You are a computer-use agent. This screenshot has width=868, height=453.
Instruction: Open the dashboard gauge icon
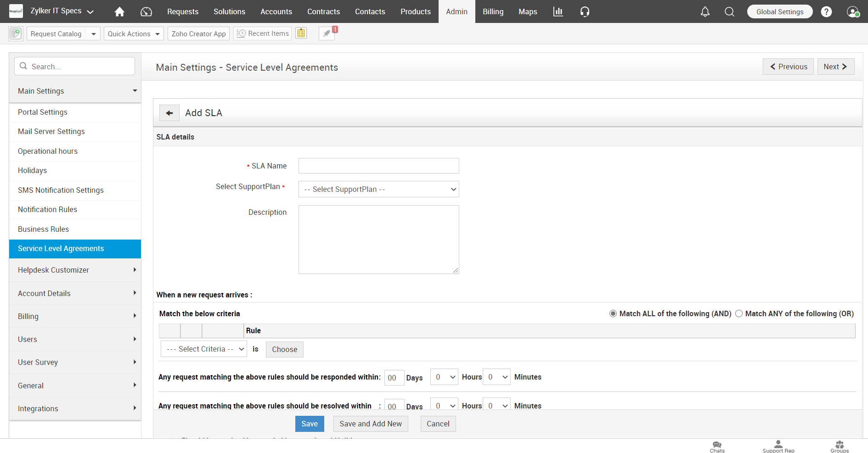coord(146,11)
